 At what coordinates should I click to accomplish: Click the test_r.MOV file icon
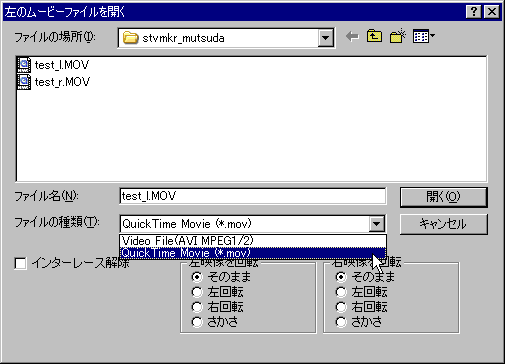tap(24, 82)
